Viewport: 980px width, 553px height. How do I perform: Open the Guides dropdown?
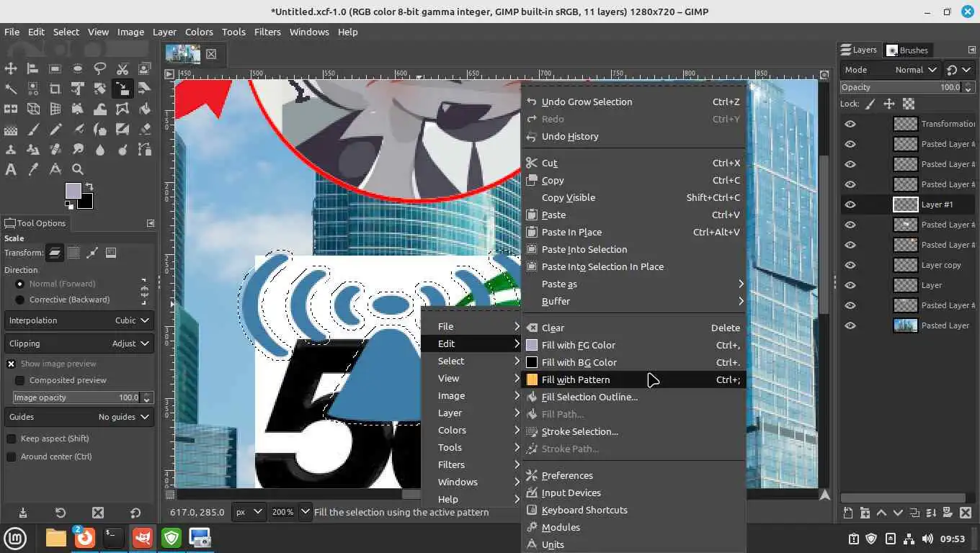coord(79,417)
